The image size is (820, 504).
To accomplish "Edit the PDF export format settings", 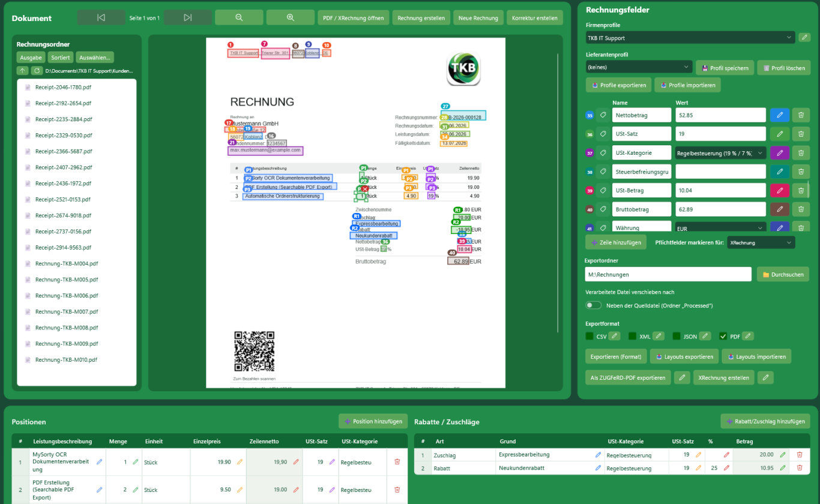I will [x=748, y=336].
